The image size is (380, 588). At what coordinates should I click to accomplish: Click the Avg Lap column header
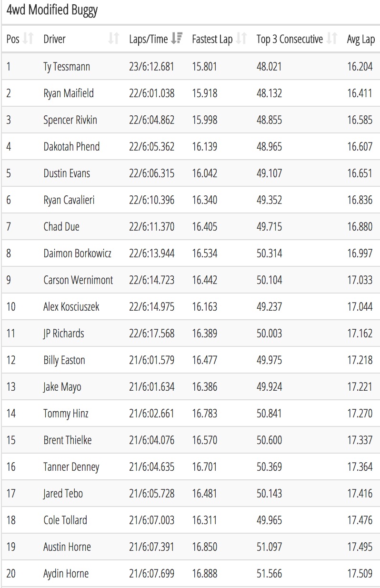click(361, 40)
